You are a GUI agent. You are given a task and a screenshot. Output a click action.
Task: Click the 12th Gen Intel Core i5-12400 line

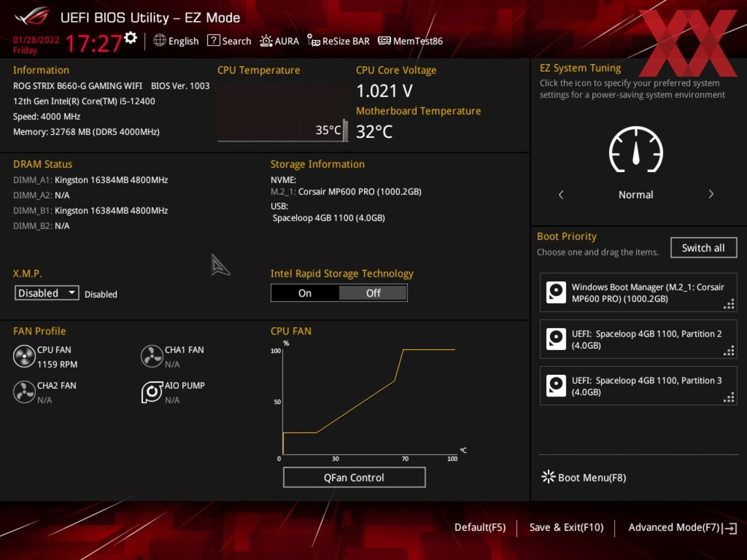coord(84,101)
